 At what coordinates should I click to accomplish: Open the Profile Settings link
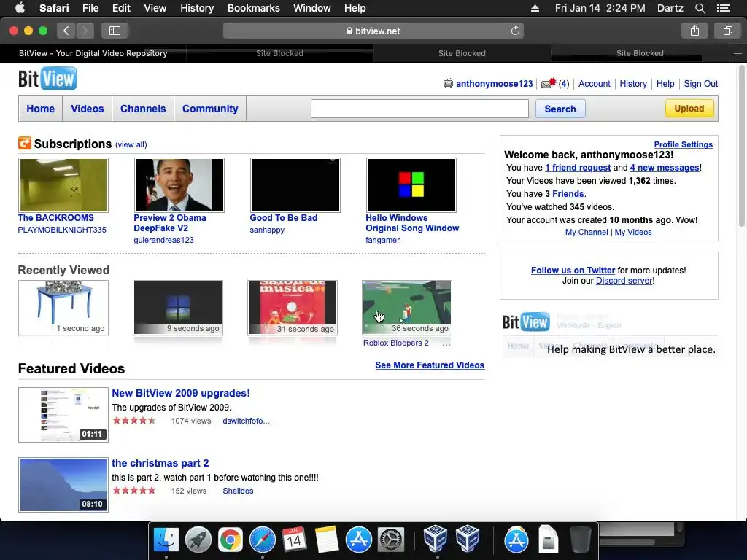683,145
